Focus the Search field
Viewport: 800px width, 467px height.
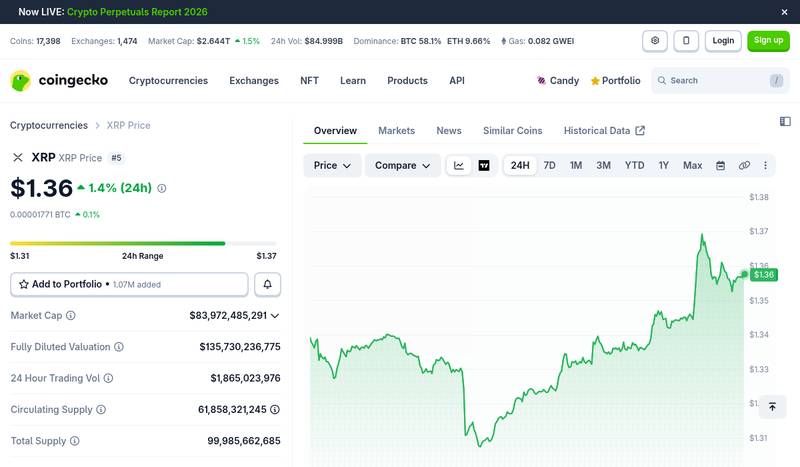720,81
